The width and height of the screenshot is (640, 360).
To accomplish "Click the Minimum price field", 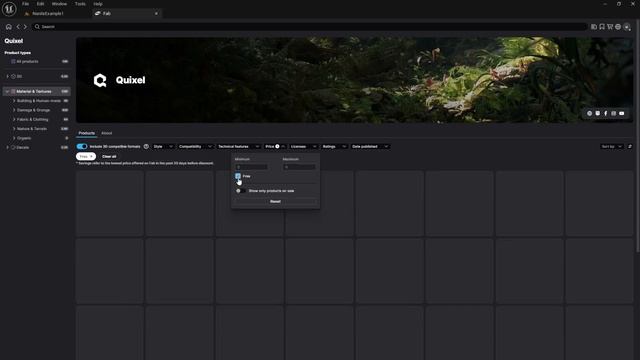I will (x=251, y=167).
